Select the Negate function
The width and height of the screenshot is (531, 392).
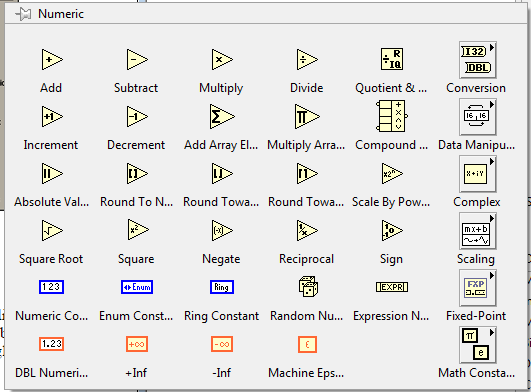[x=222, y=230]
